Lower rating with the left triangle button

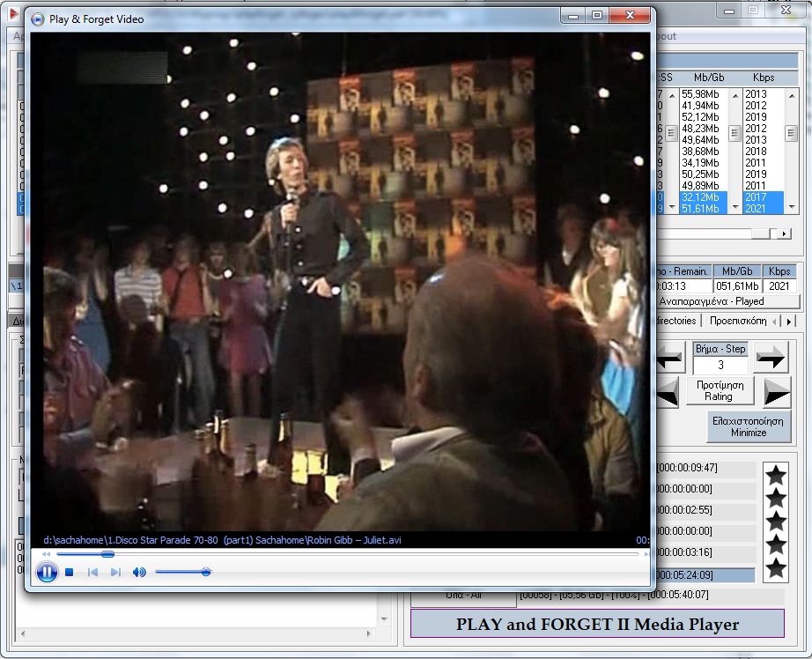668,392
